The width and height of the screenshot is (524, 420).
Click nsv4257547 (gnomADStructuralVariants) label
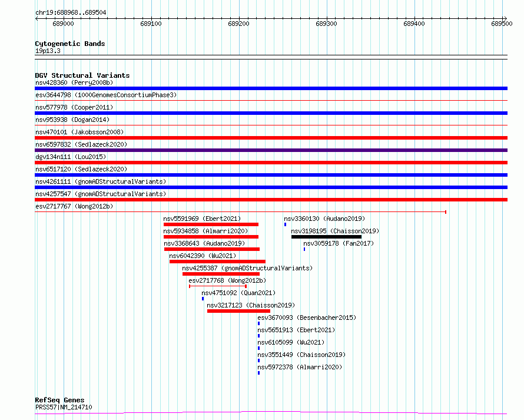pyautogui.click(x=101, y=194)
